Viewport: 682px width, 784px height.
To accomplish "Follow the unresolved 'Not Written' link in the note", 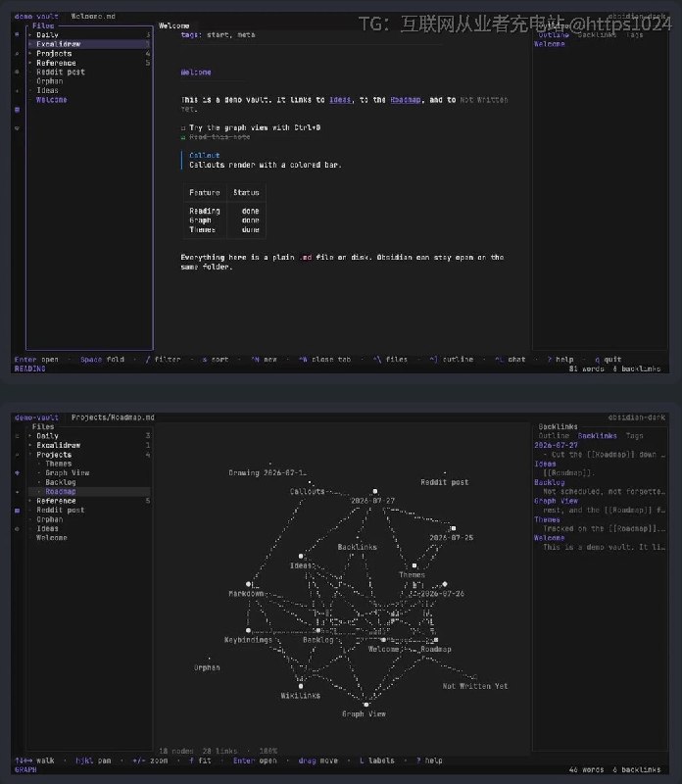I will tap(483, 100).
